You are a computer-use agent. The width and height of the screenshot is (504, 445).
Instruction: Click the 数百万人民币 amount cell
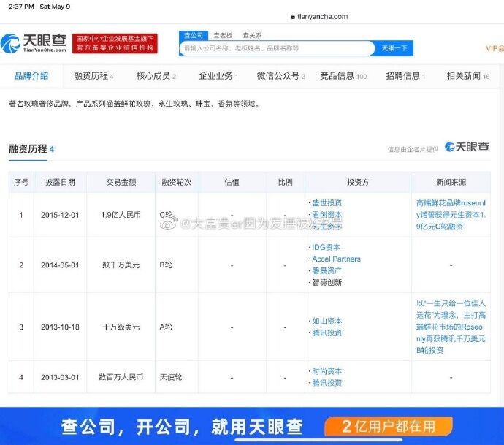pyautogui.click(x=121, y=377)
